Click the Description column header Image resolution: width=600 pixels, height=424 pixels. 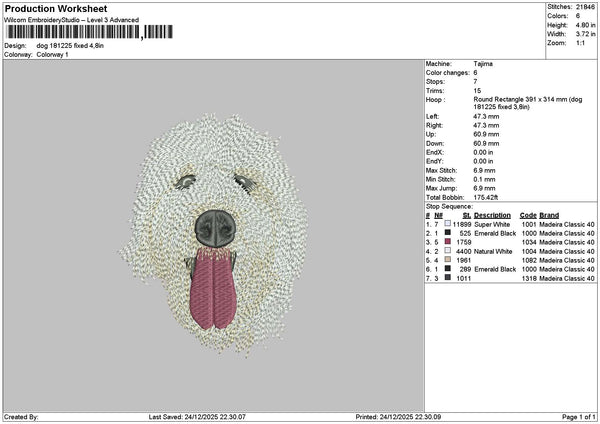coord(492,215)
